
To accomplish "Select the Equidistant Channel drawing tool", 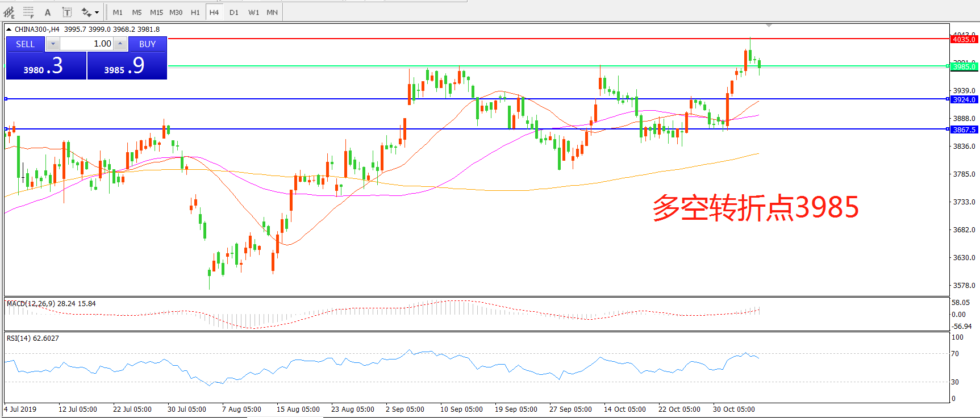I will 9,12.
